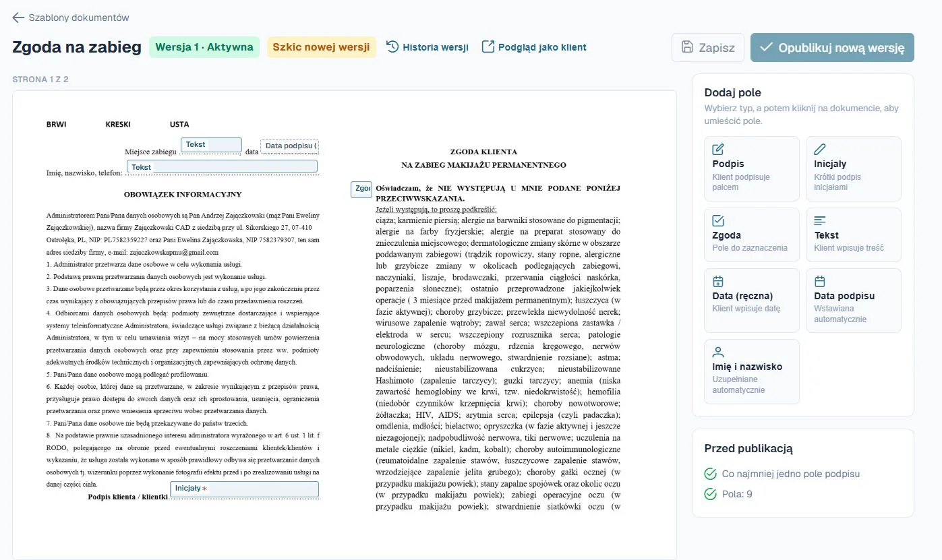The image size is (942, 560).
Task: Click the Zapisz button
Action: [x=708, y=47]
